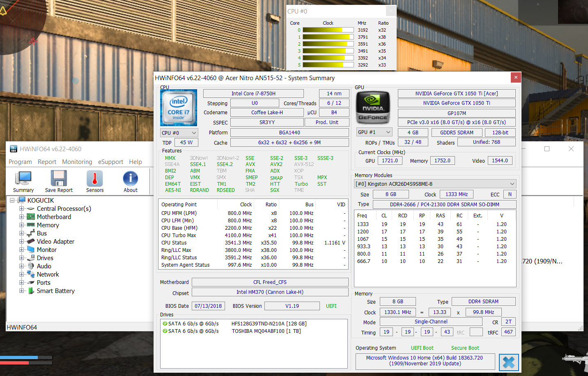Click the blue X button in System Summary
The width and height of the screenshot is (588, 376).
[509, 362]
